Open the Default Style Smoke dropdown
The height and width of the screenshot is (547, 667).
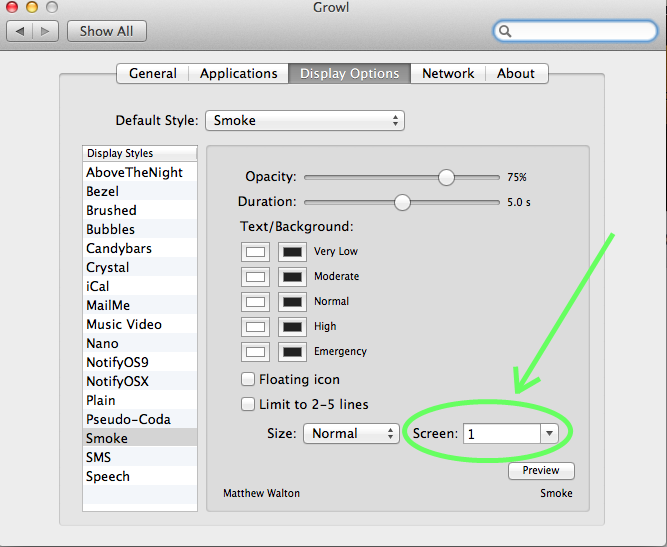[x=305, y=120]
